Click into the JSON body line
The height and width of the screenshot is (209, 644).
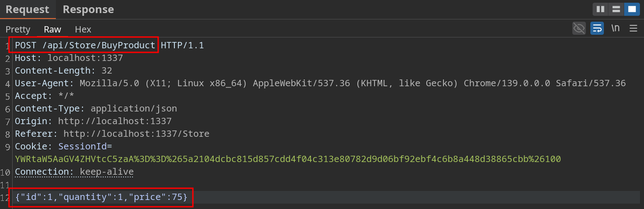[101, 197]
